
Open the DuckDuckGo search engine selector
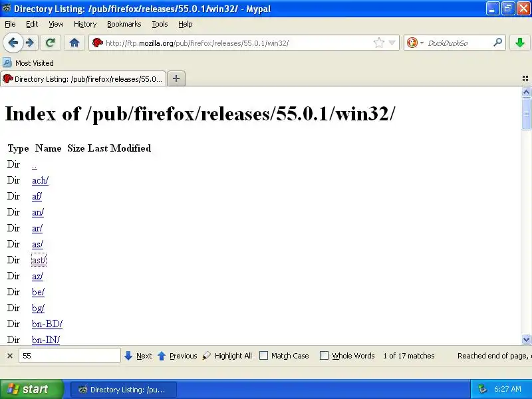coord(415,43)
